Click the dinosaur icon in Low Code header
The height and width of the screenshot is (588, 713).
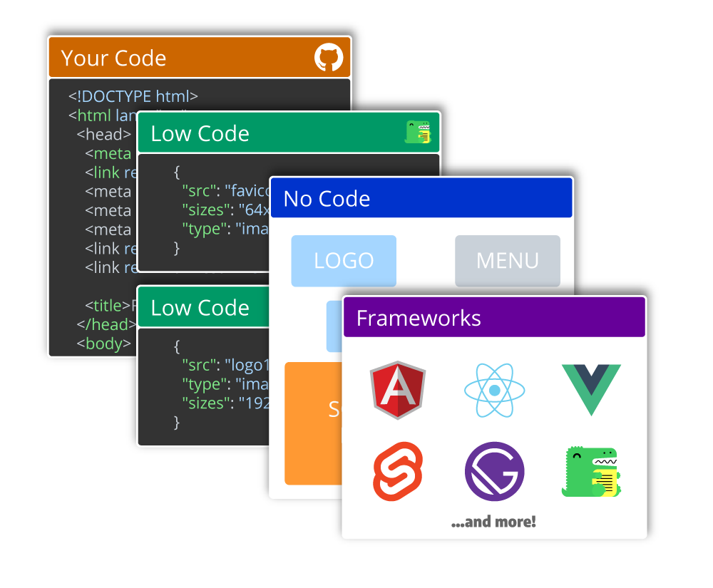pos(419,133)
